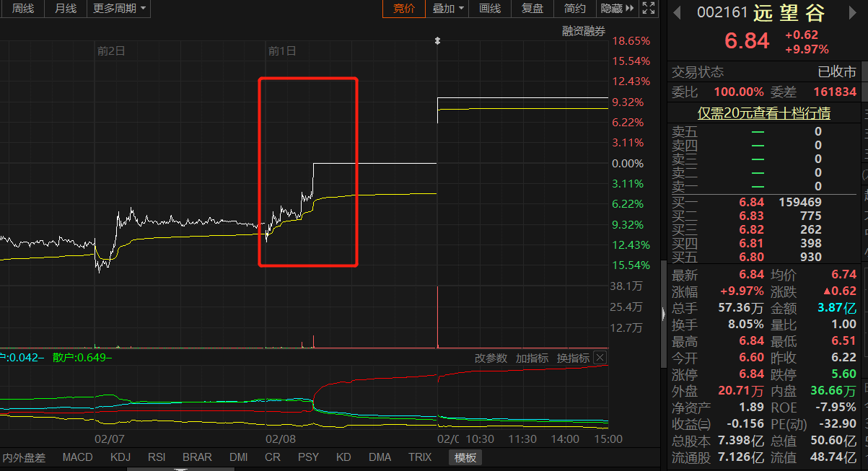Select the RSI indicator tab
Screen dimensions: 868x471
pyautogui.click(x=157, y=457)
